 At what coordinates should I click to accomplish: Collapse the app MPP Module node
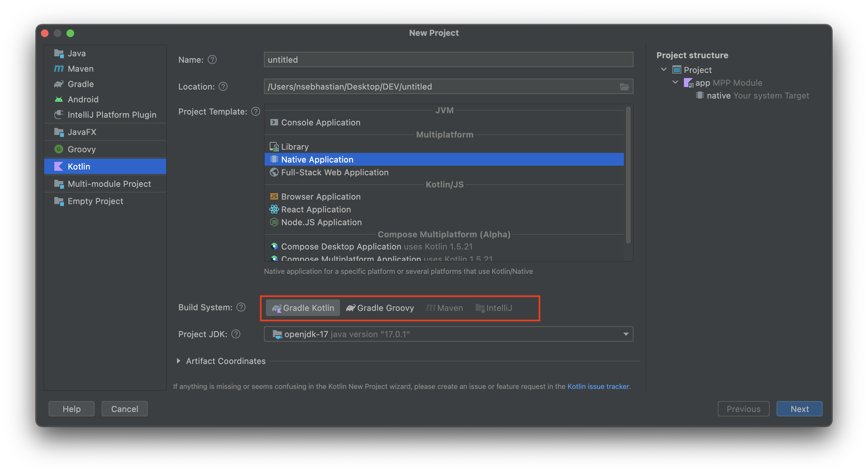675,82
